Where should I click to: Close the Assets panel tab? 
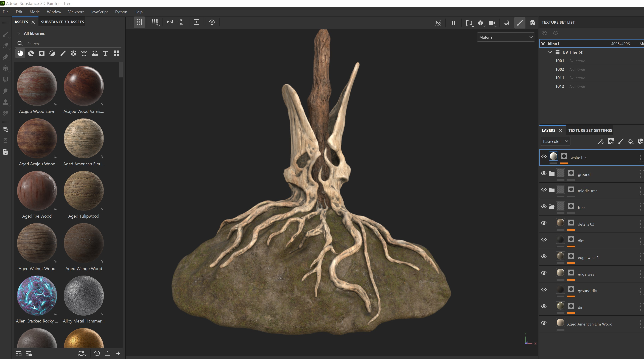(33, 22)
